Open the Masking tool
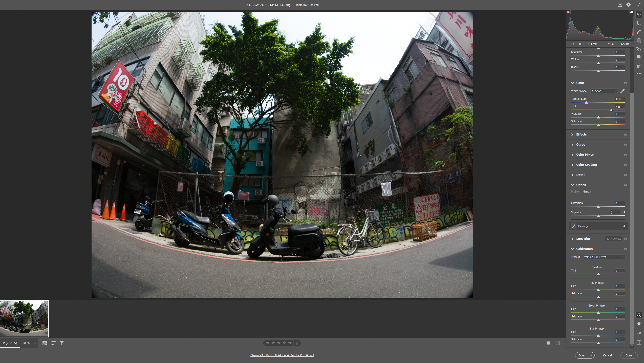644x363 pixels. [639, 41]
